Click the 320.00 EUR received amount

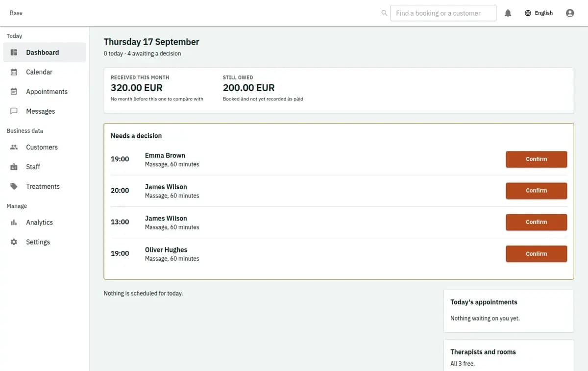click(x=137, y=88)
